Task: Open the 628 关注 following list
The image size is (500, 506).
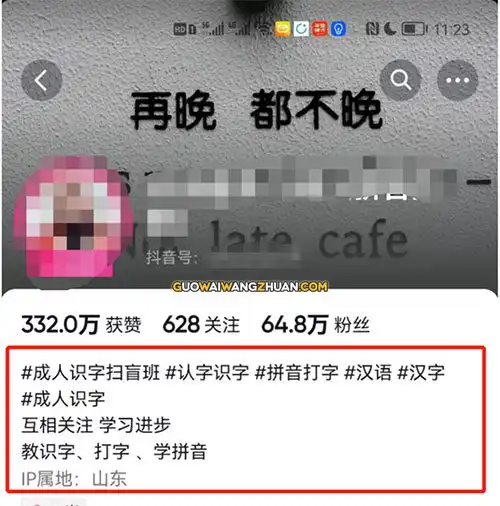Action: pyautogui.click(x=201, y=324)
